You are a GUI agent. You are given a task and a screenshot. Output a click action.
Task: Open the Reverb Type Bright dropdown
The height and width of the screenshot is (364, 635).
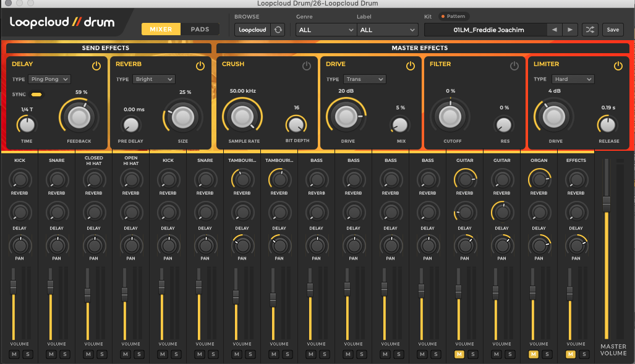(153, 79)
